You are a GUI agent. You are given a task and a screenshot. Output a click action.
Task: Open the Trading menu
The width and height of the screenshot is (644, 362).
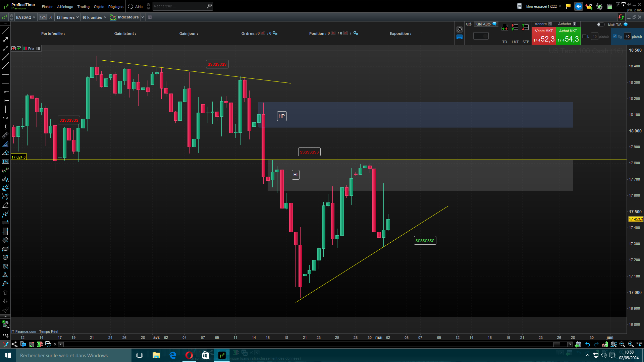pos(83,7)
